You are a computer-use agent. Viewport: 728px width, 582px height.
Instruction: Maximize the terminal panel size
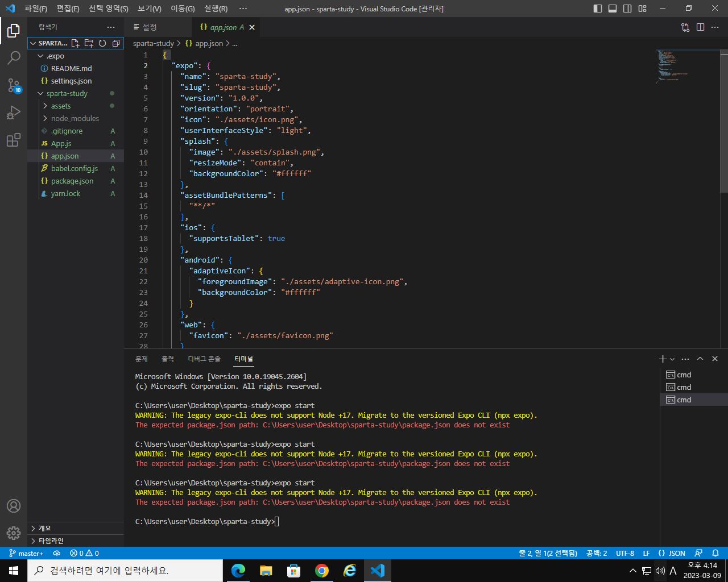pyautogui.click(x=700, y=359)
